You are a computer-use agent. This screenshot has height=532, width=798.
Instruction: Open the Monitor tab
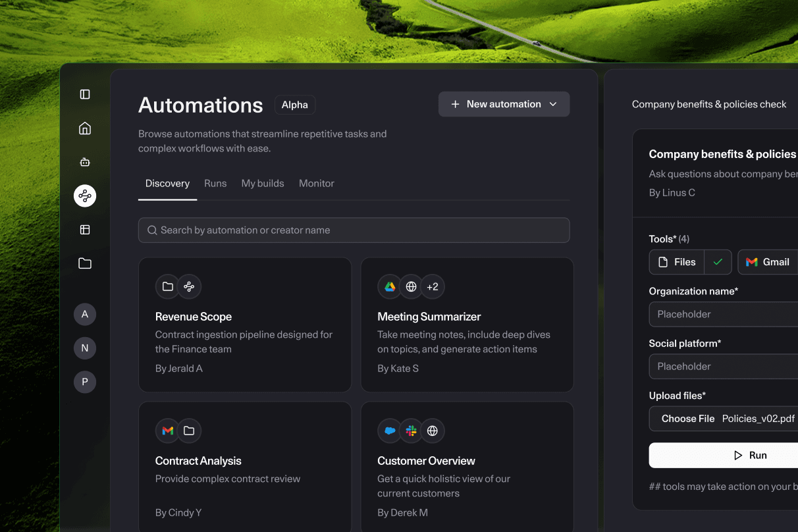click(317, 184)
